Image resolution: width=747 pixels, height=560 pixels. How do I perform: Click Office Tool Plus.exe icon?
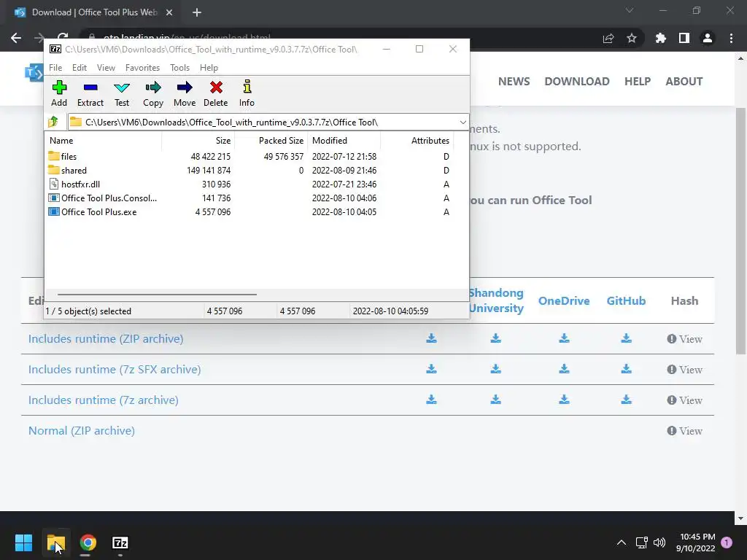[54, 211]
